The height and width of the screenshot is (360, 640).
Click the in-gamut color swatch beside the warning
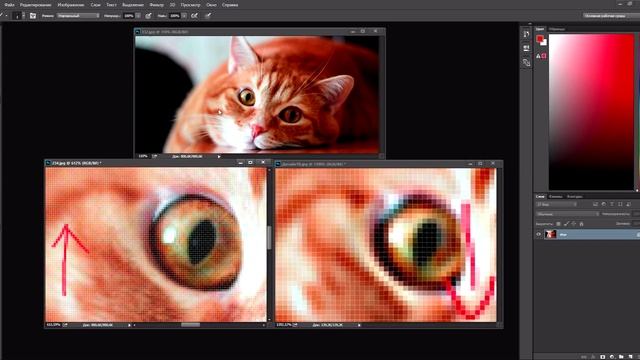(544, 56)
